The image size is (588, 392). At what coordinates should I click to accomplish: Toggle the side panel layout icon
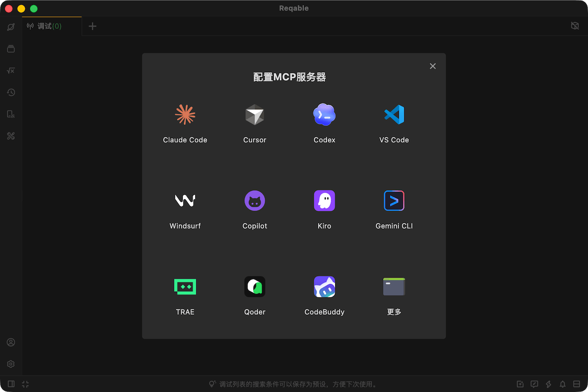11,384
